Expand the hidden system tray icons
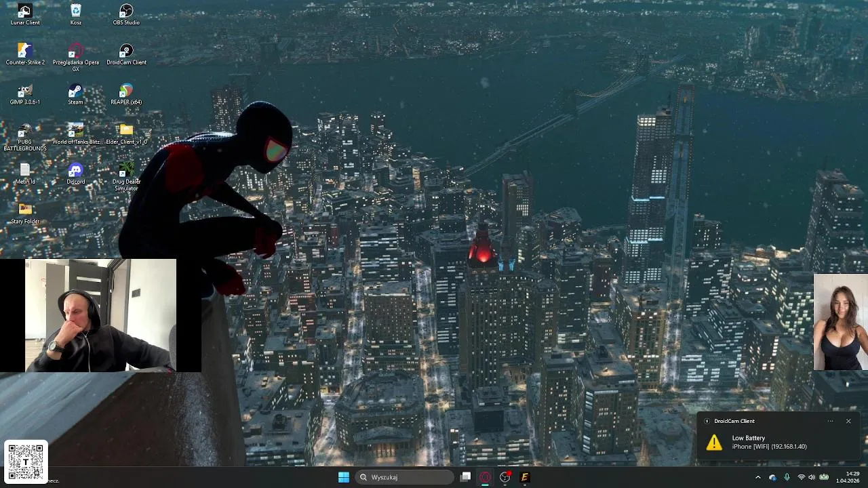The width and height of the screenshot is (868, 488). point(758,477)
